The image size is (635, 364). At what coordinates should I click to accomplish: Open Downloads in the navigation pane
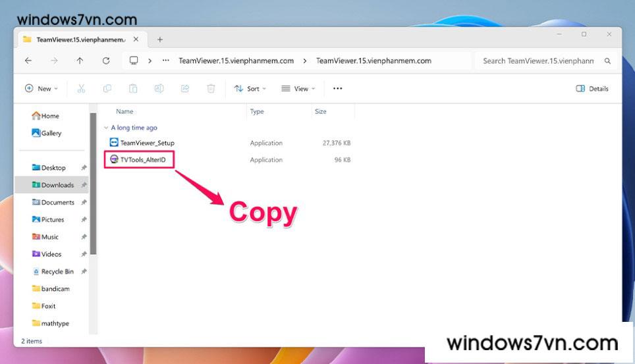(57, 185)
